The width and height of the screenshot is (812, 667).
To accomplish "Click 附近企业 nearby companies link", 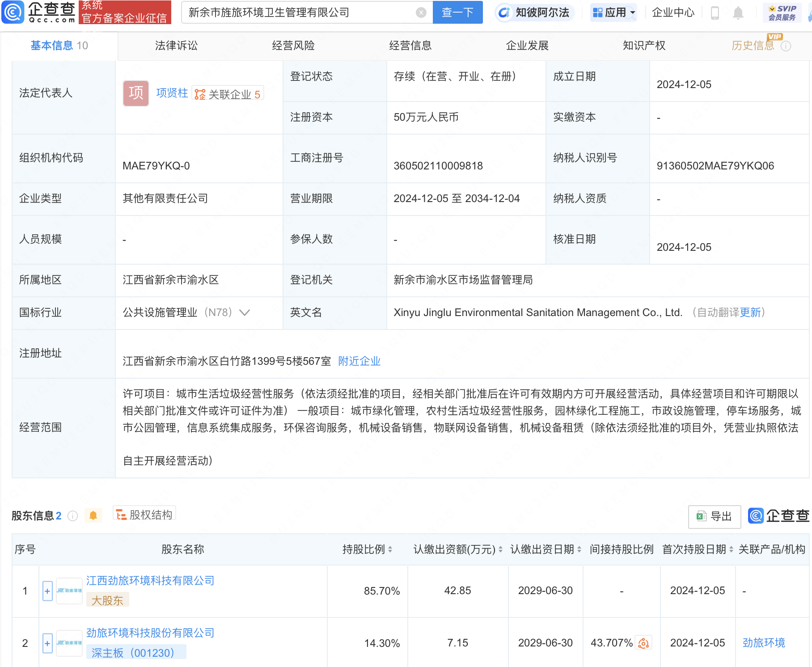I will click(x=359, y=361).
